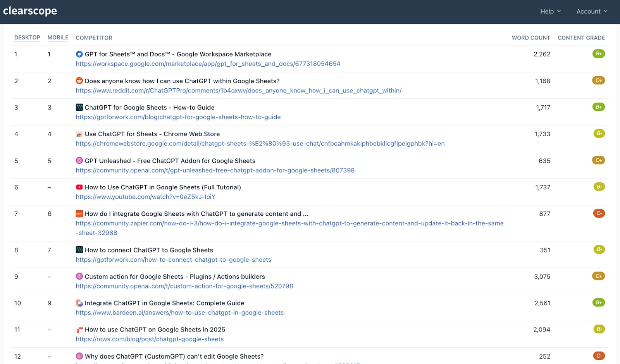Screen dimensions: 620x364
Task: Click the word count 2,262
Action: (542, 54)
